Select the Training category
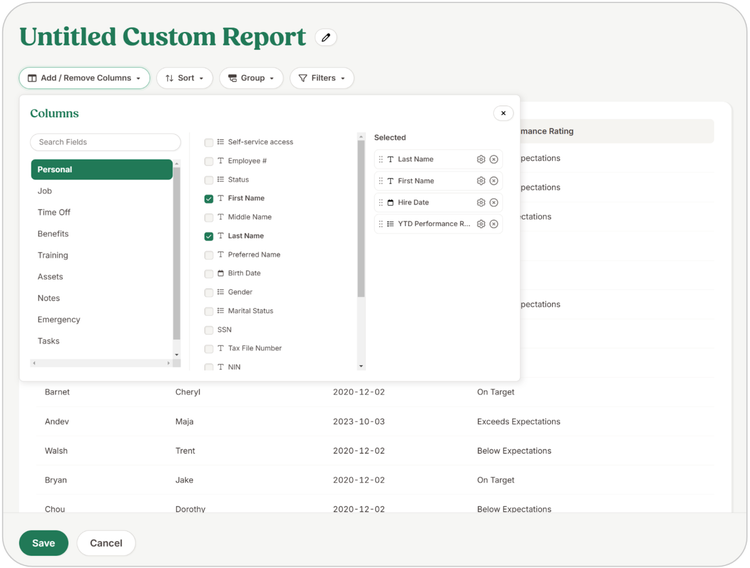 pos(101,256)
